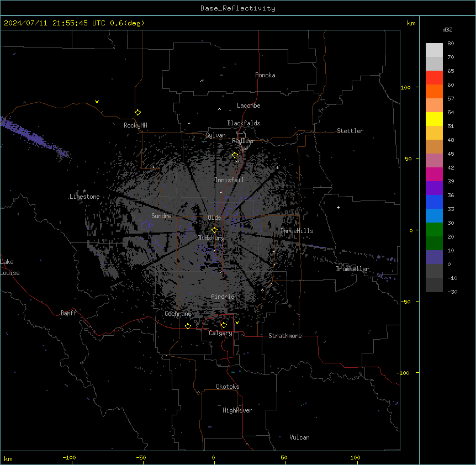Pick the green 20–30 dBZ legend swatch
The image size is (476, 465).
point(434,230)
